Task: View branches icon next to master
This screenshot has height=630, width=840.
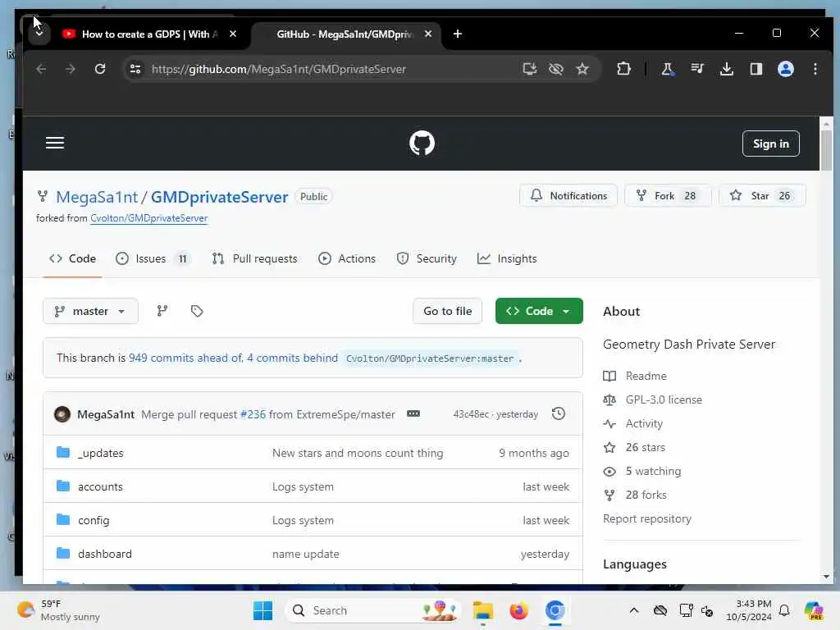Action: [162, 311]
